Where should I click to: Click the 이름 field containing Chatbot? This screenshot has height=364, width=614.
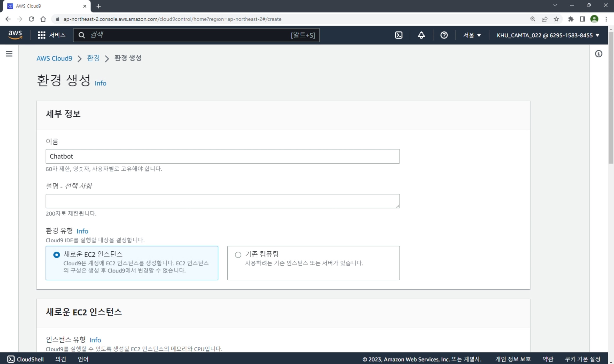point(223,156)
